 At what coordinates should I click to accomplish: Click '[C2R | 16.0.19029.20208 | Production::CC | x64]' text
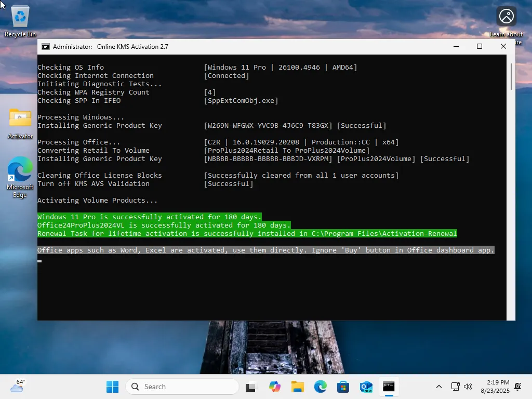(301, 142)
